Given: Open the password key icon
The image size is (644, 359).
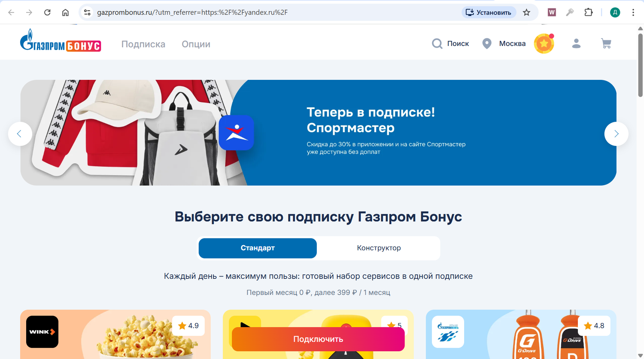Looking at the screenshot, I should click(570, 12).
